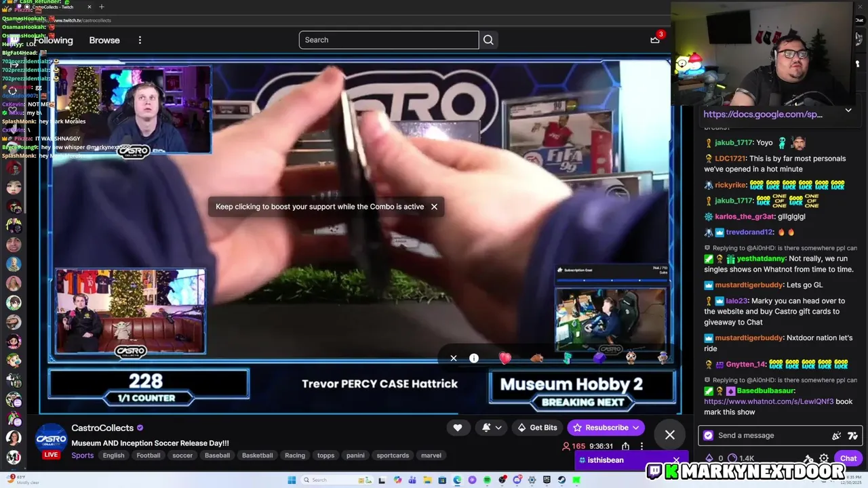Dismiss the Combo boost tooltip
Viewport: 868px width, 488px height.
(434, 207)
